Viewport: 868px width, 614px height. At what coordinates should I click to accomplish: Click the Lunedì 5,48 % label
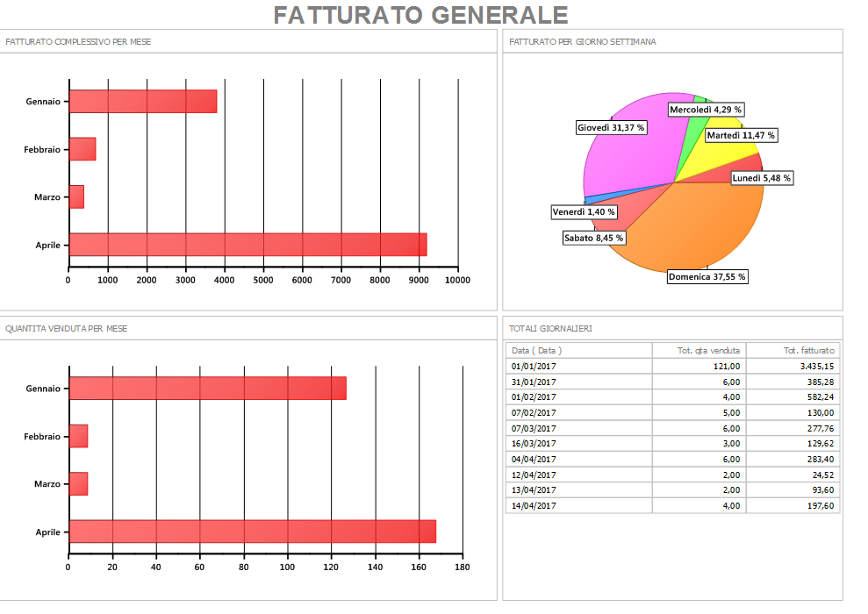click(x=761, y=178)
